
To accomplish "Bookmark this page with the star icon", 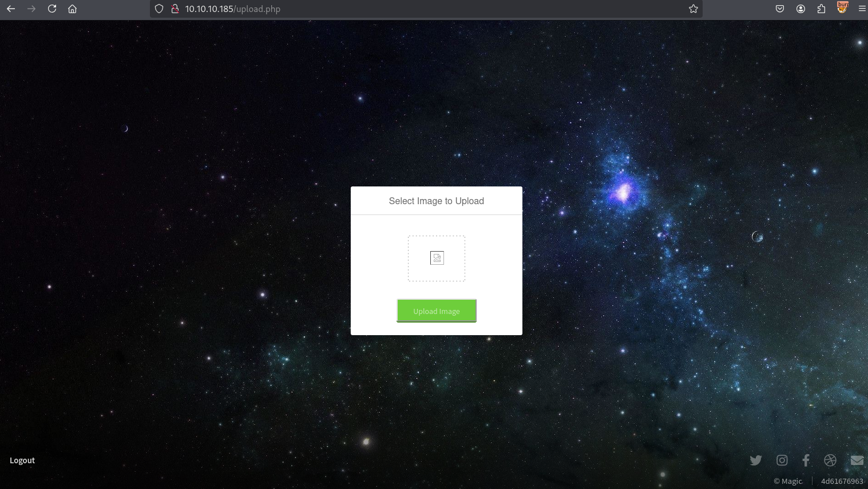I will [x=693, y=9].
